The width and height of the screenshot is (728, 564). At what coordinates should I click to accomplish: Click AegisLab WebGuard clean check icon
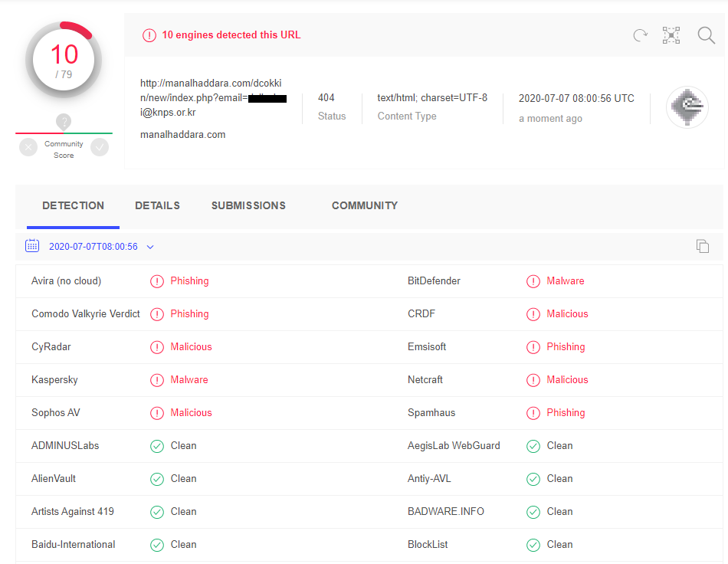533,446
